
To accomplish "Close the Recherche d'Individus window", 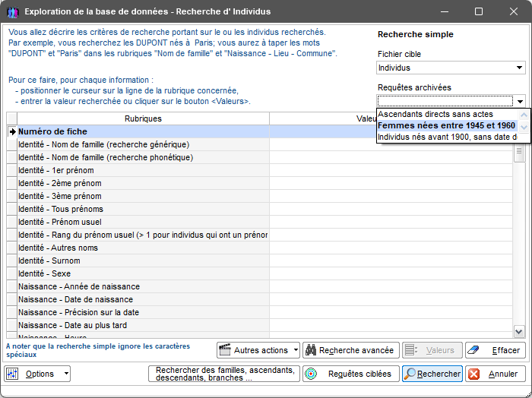I will click(514, 12).
